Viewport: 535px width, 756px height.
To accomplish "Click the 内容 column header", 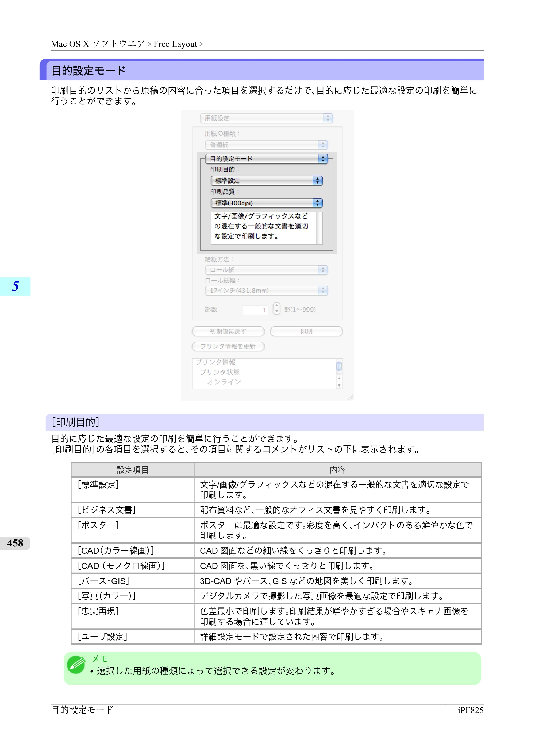I will point(338,470).
